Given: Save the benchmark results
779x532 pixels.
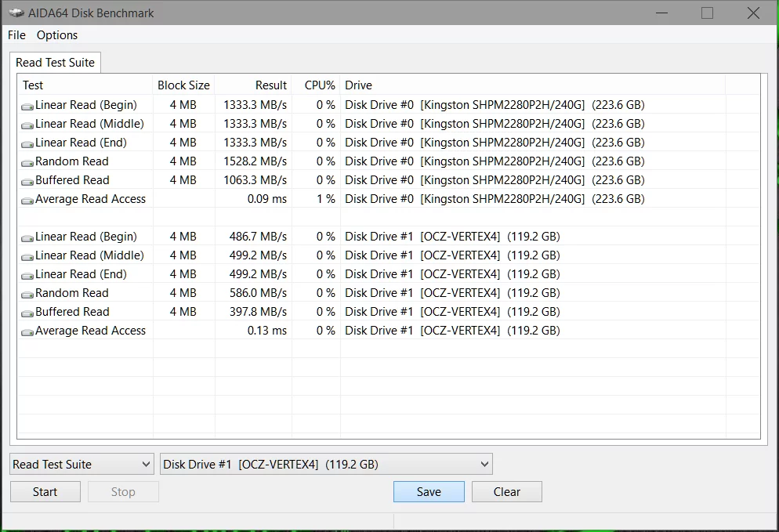Looking at the screenshot, I should pyautogui.click(x=429, y=492).
